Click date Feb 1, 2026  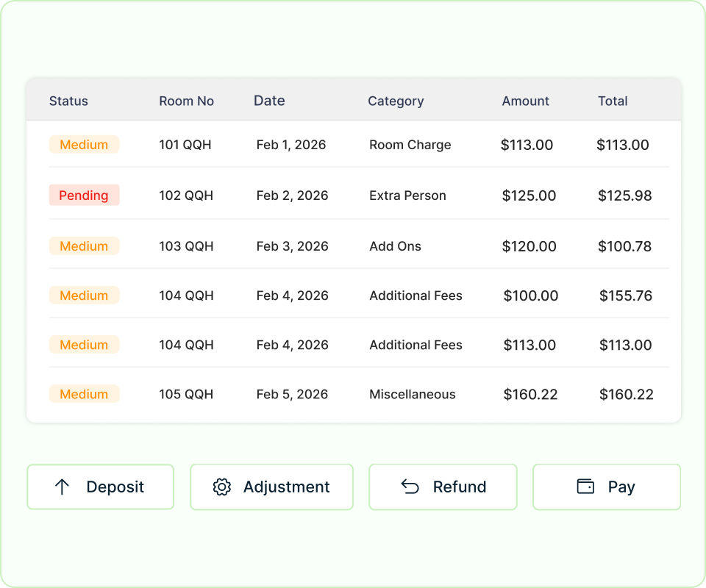[291, 145]
